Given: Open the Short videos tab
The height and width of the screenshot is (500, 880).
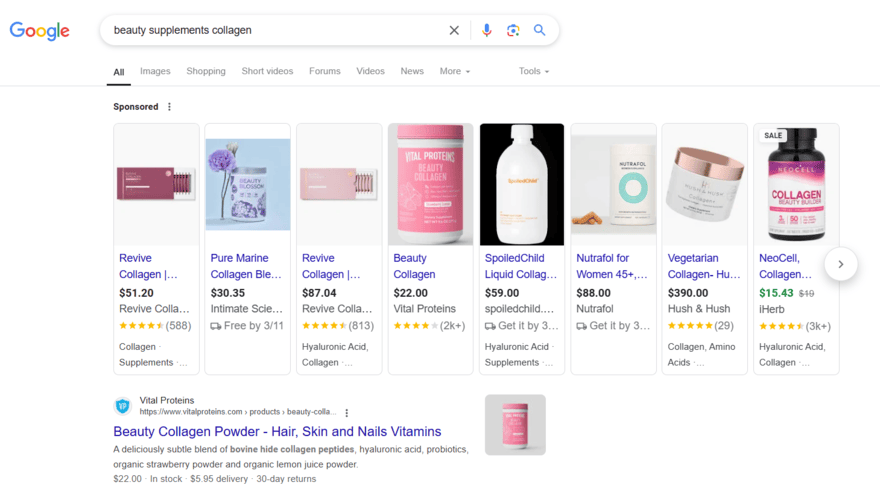Looking at the screenshot, I should pyautogui.click(x=267, y=71).
